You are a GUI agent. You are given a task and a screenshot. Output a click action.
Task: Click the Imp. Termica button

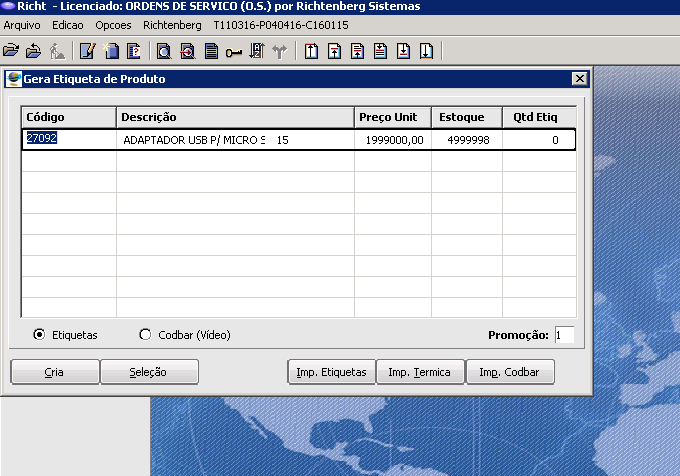[x=420, y=372]
